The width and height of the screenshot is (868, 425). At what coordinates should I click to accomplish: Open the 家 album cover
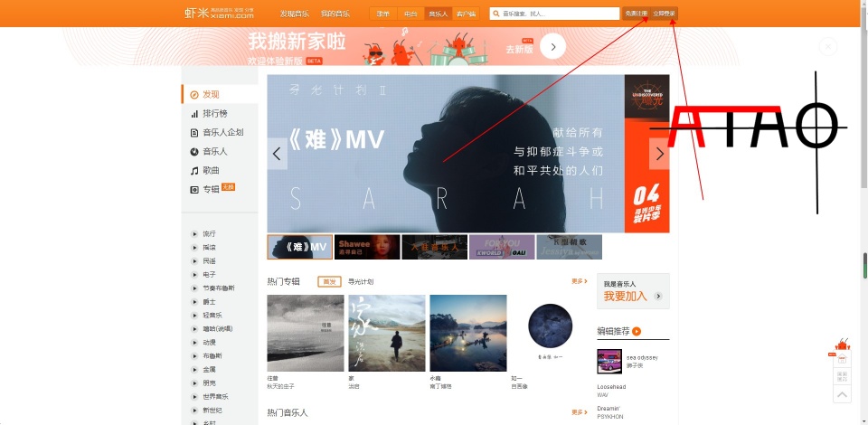(x=387, y=333)
